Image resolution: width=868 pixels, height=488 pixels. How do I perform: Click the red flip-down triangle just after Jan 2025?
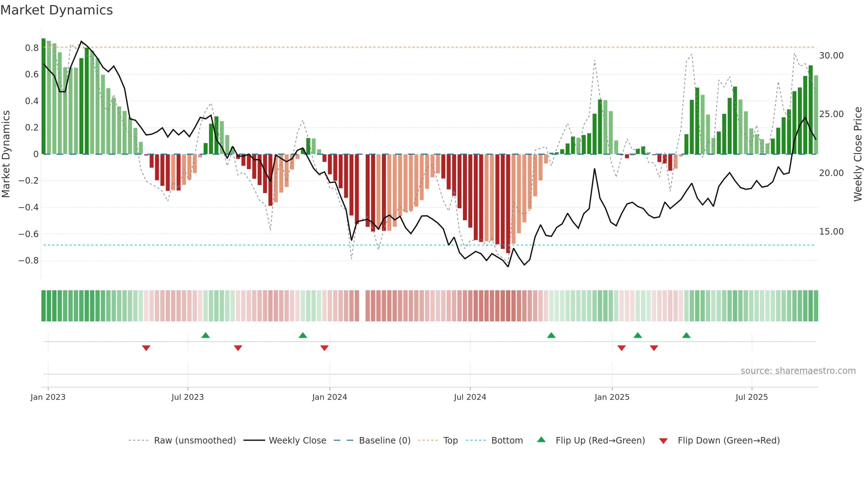pos(622,348)
